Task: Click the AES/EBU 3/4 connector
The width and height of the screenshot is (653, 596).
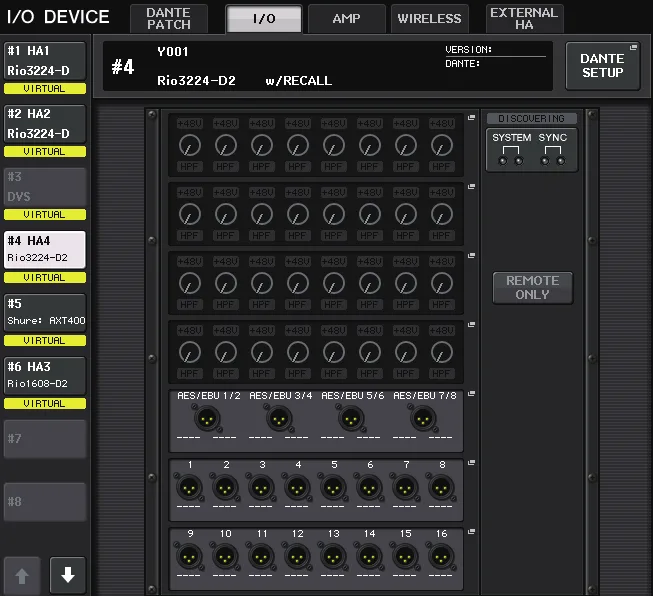Action: tap(279, 418)
